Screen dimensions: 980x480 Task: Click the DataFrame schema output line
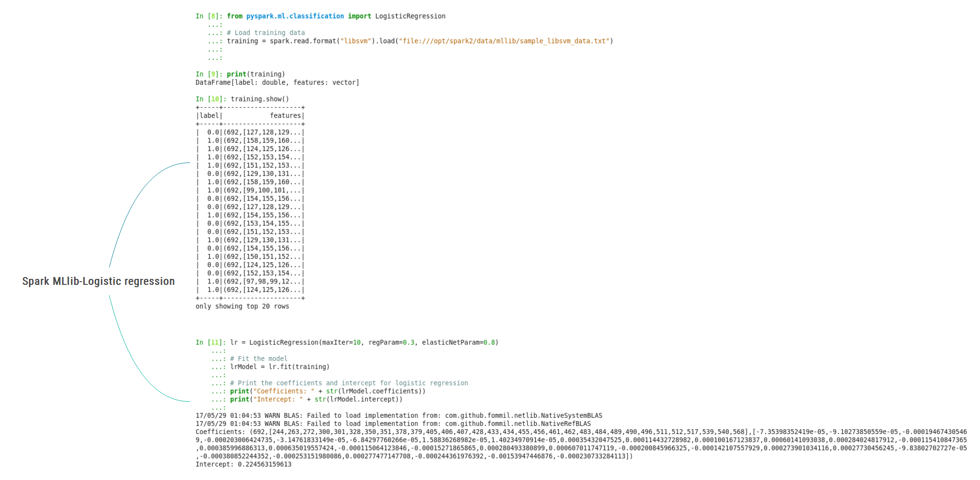tap(277, 82)
